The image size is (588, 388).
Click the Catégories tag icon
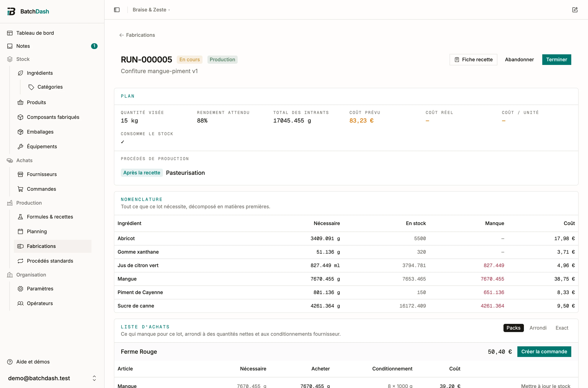pyautogui.click(x=31, y=87)
